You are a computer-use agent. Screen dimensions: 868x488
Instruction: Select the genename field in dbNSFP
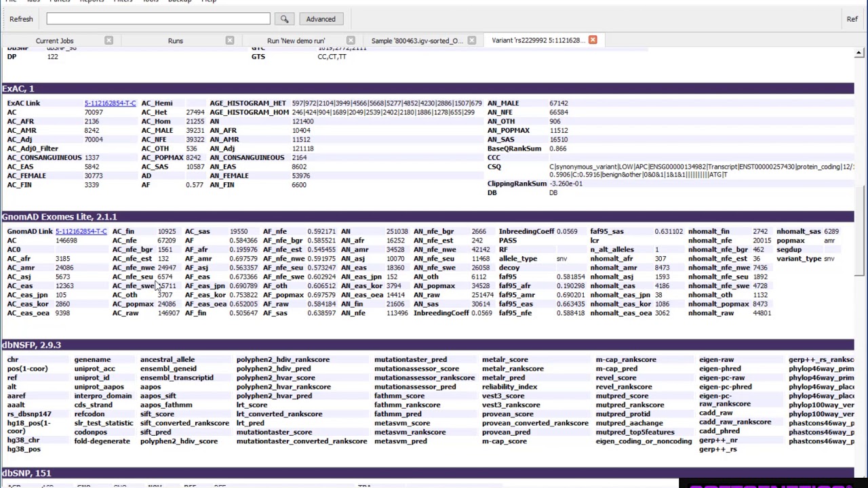pos(92,360)
